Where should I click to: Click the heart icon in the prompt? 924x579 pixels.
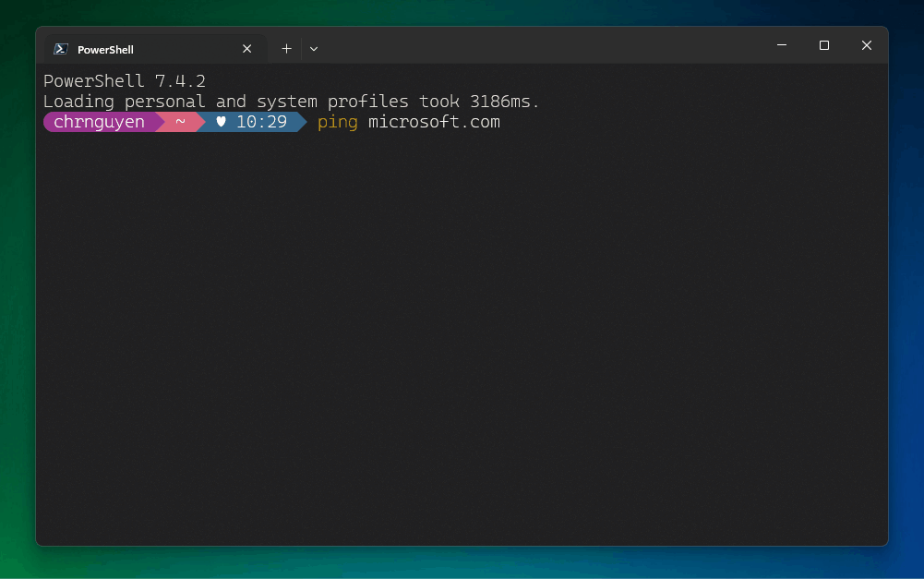coord(221,122)
